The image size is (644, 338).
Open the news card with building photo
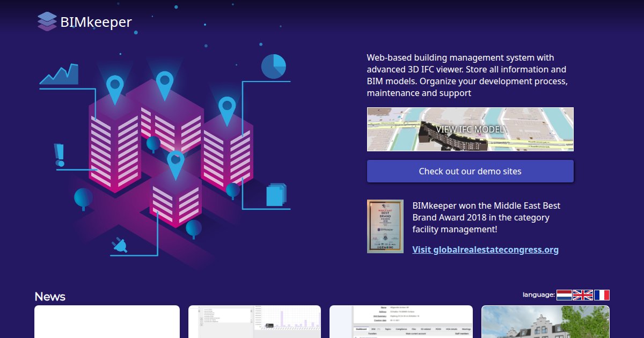tap(545, 321)
